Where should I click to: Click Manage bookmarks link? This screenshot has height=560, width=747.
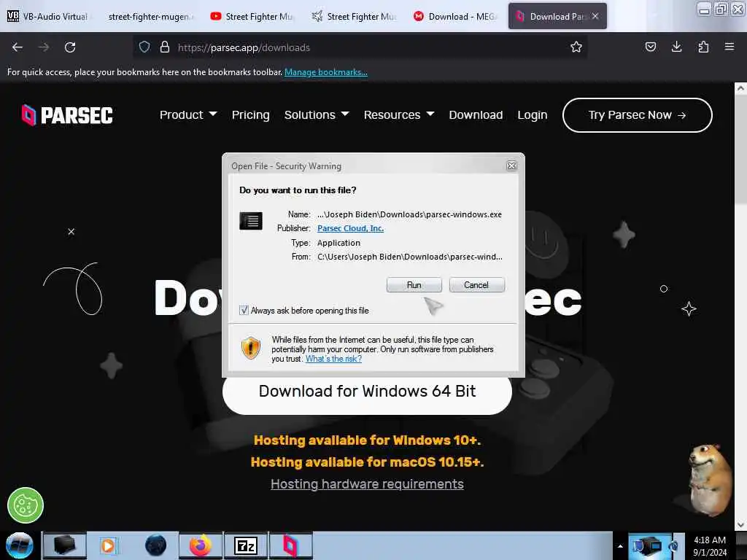326,72
